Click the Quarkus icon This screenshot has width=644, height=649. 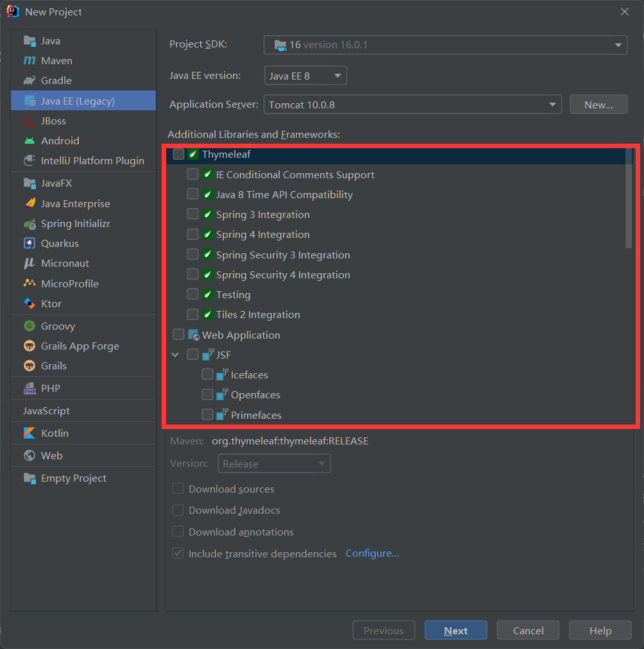tap(30, 244)
